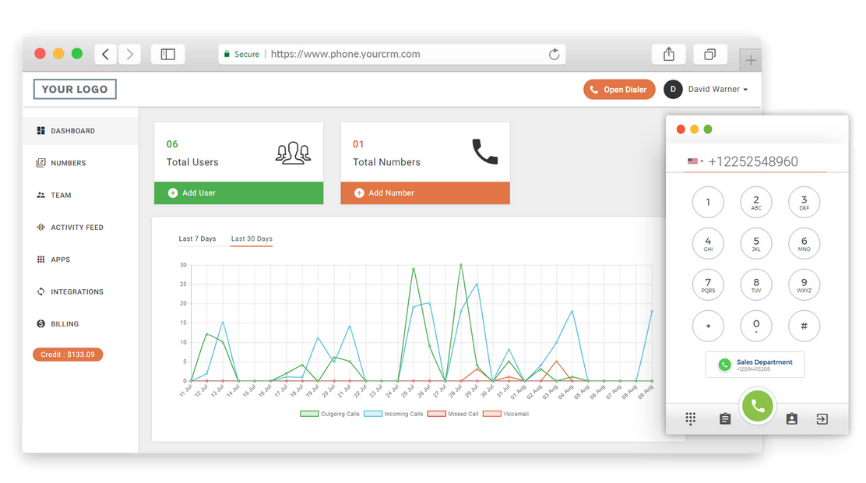The image size is (866, 483).
Task: Click the Add User button
Action: click(x=239, y=193)
